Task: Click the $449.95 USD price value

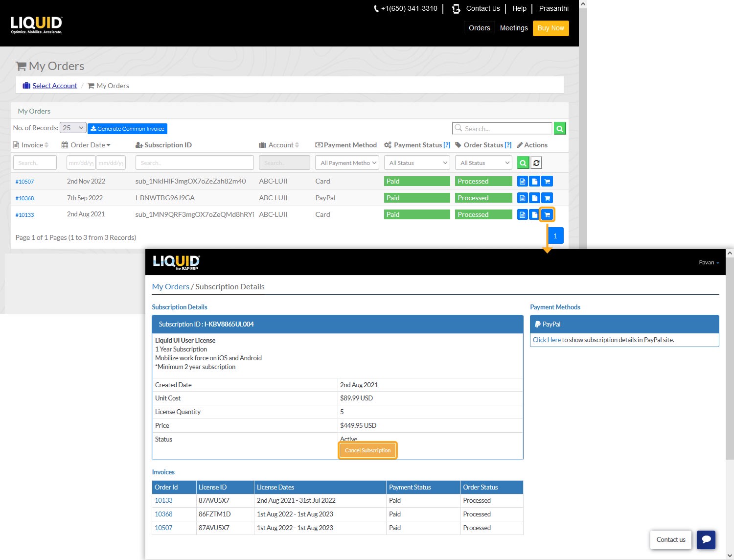Action: pos(358,426)
